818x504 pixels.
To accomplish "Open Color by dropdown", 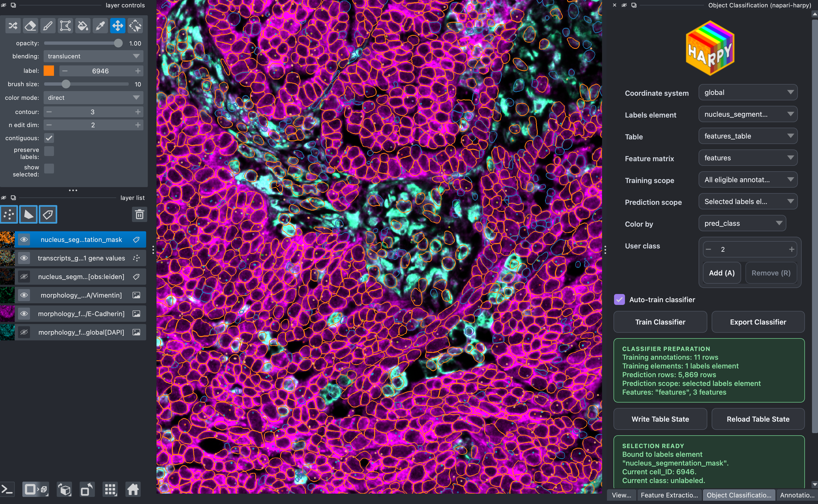I will click(742, 223).
